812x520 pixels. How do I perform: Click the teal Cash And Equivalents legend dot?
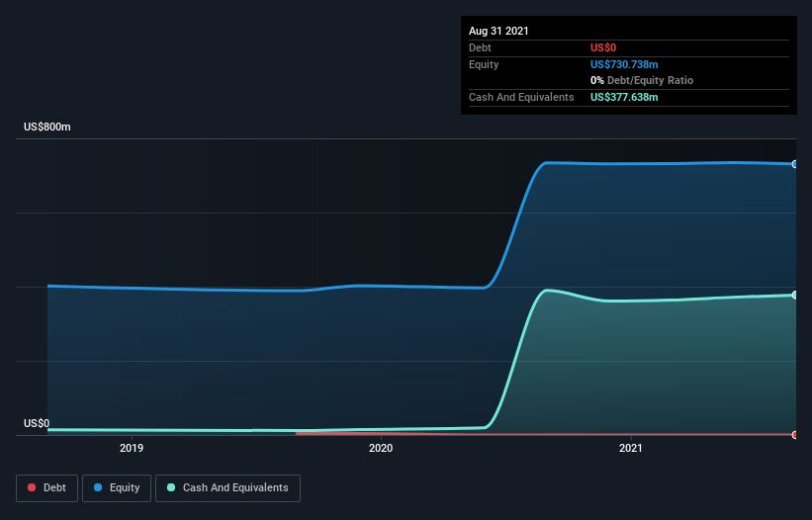point(171,487)
